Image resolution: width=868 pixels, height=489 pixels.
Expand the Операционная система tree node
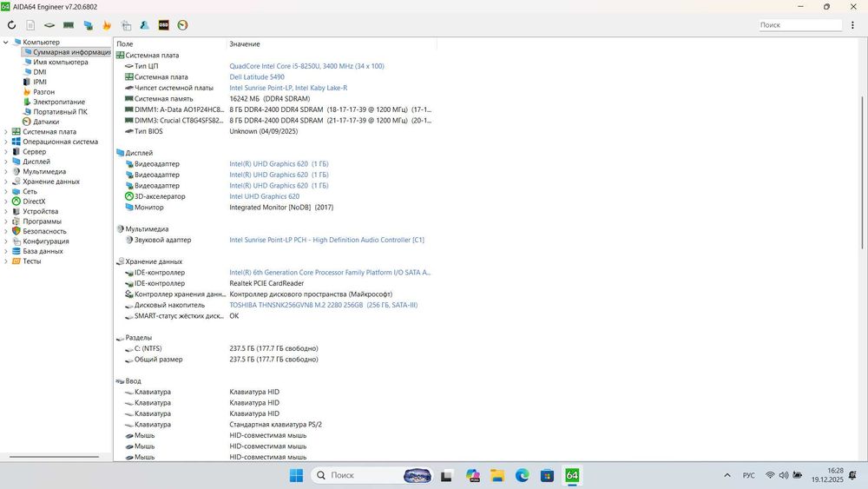5,142
